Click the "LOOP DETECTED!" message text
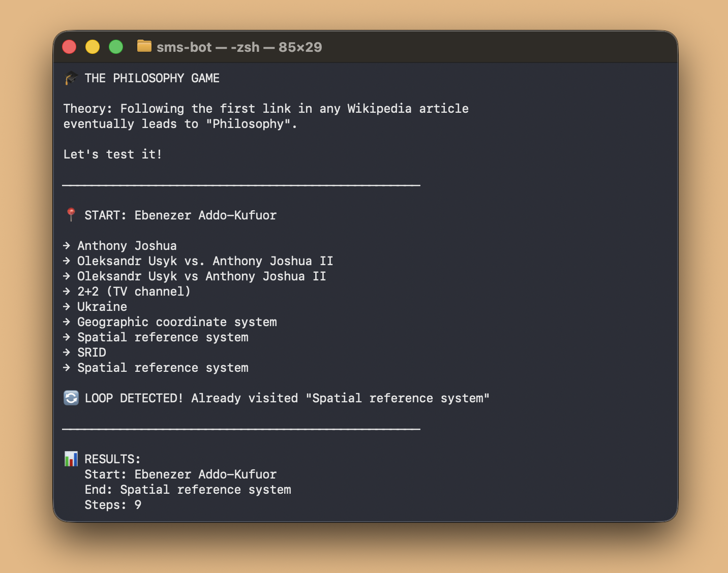728x573 pixels. [x=134, y=398]
